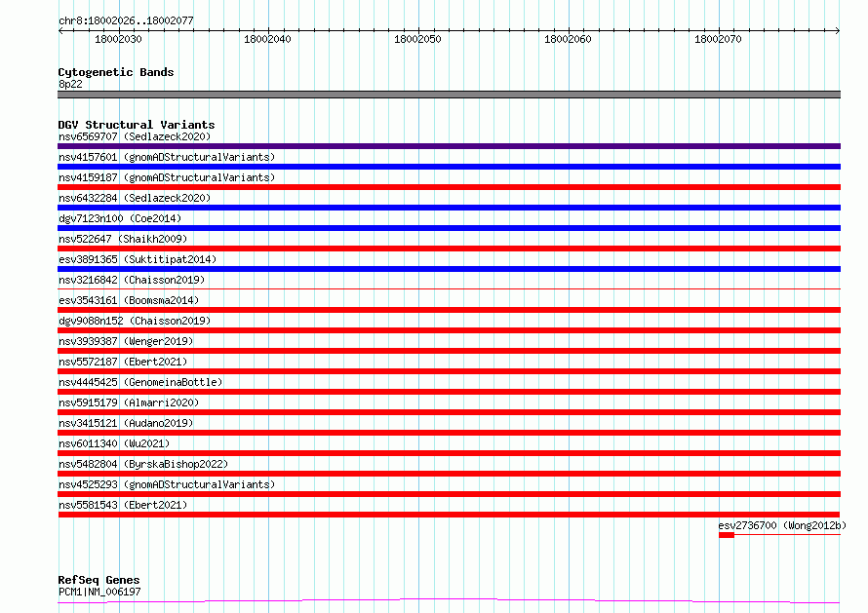Select the esv3543161 (Boomsma2014) label
The image size is (868, 613).
pos(129,300)
